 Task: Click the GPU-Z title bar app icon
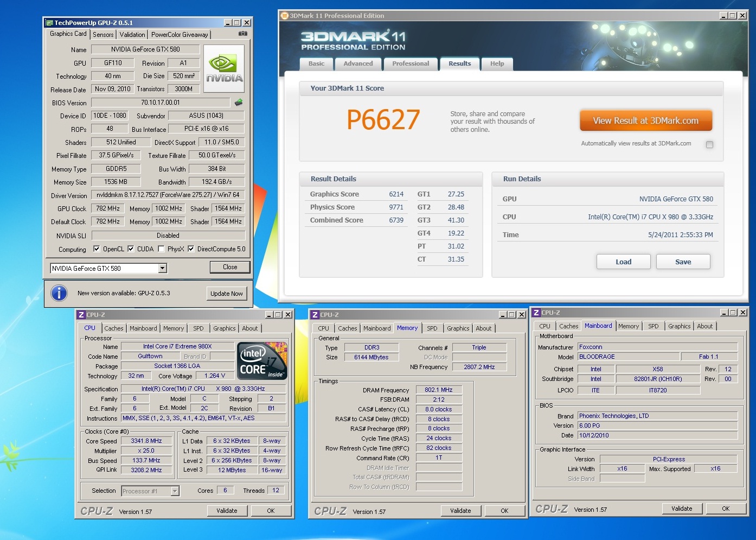49,23
